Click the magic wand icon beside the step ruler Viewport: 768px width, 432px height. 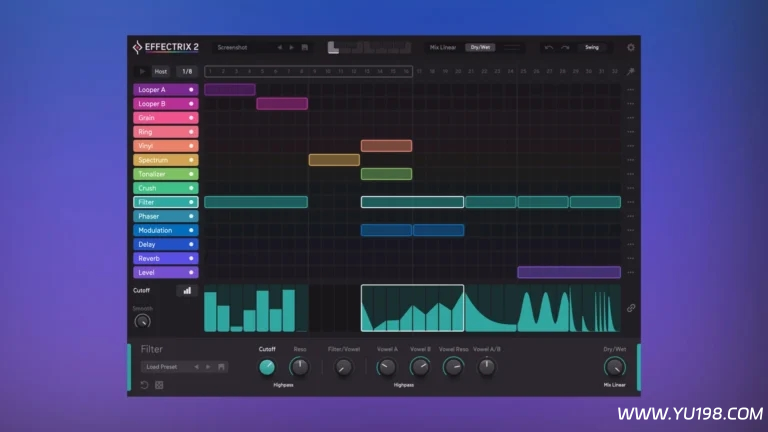(630, 72)
